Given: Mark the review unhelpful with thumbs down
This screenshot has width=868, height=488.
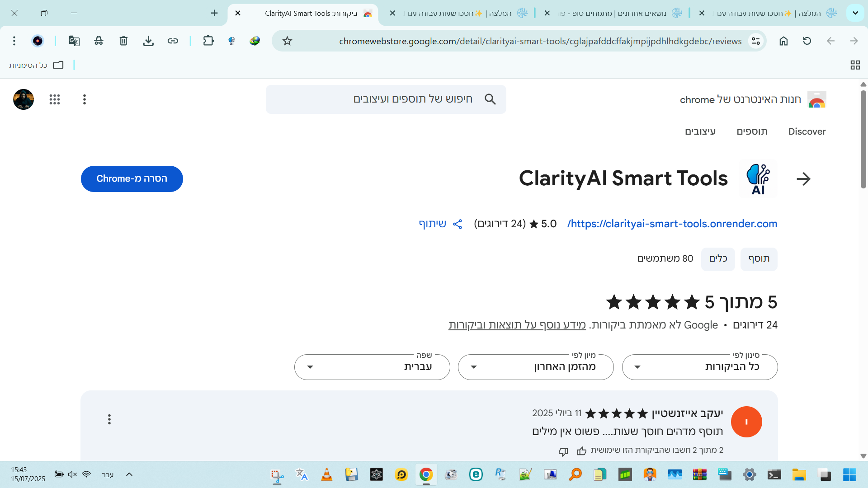Looking at the screenshot, I should tap(563, 451).
